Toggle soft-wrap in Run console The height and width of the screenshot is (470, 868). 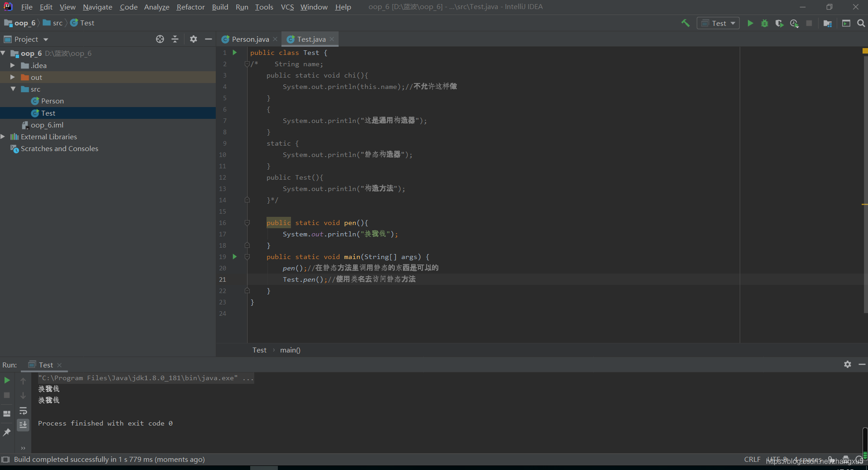pos(23,411)
